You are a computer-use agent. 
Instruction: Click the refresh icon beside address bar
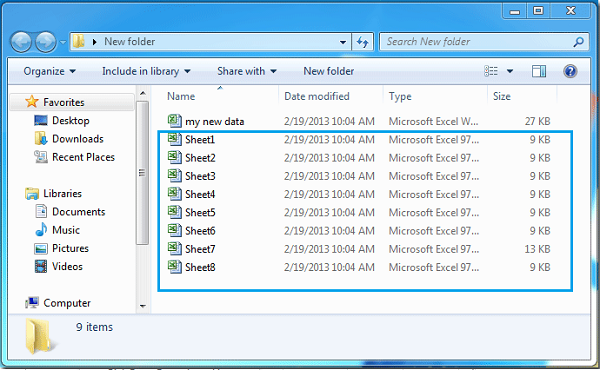(x=362, y=42)
